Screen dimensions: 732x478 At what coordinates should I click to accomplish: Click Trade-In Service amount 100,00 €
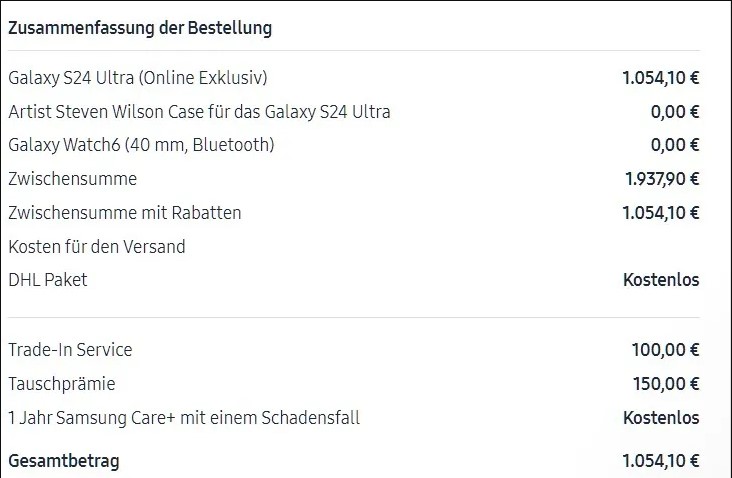[666, 350]
